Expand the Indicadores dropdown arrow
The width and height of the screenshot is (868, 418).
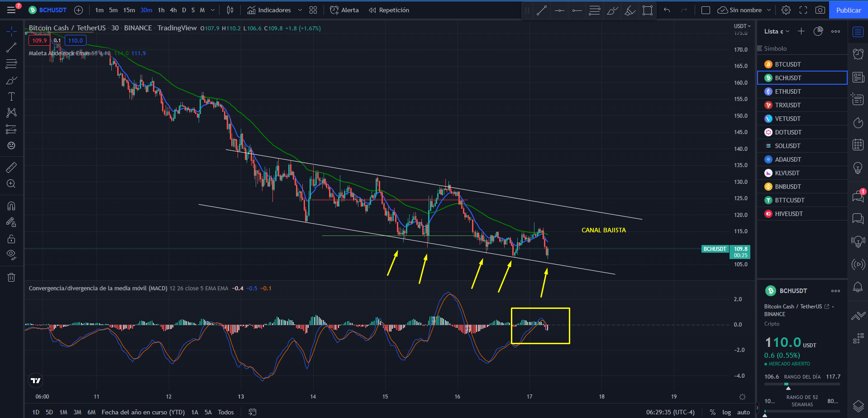point(300,10)
